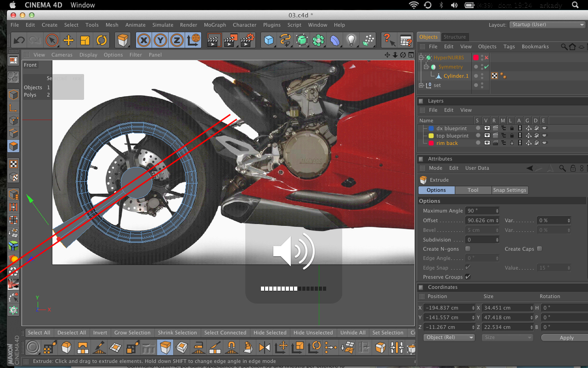Enable Create N-gons checkbox
Screen dimensions: 588x368
point(468,249)
